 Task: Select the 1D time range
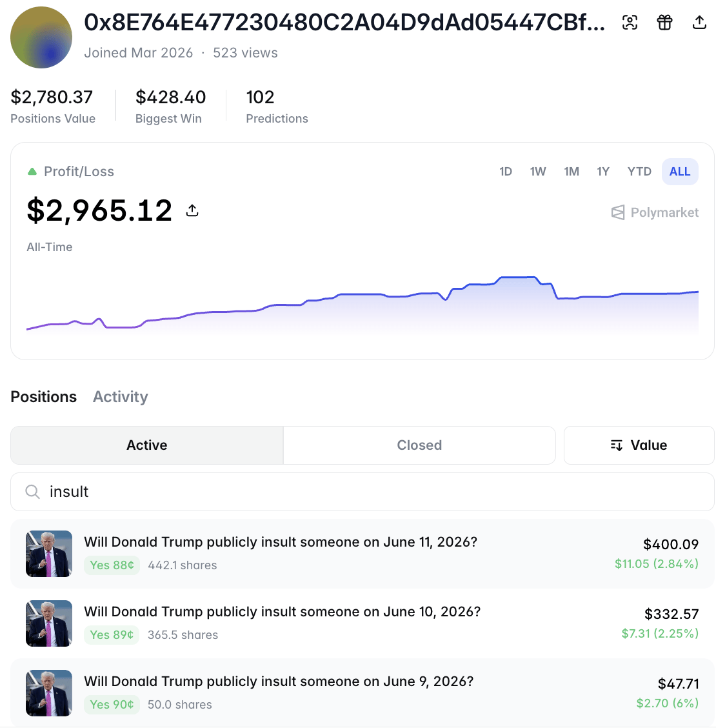(505, 172)
